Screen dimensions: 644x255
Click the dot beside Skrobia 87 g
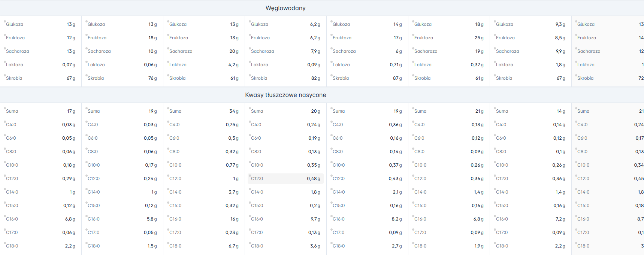pyautogui.click(x=332, y=76)
